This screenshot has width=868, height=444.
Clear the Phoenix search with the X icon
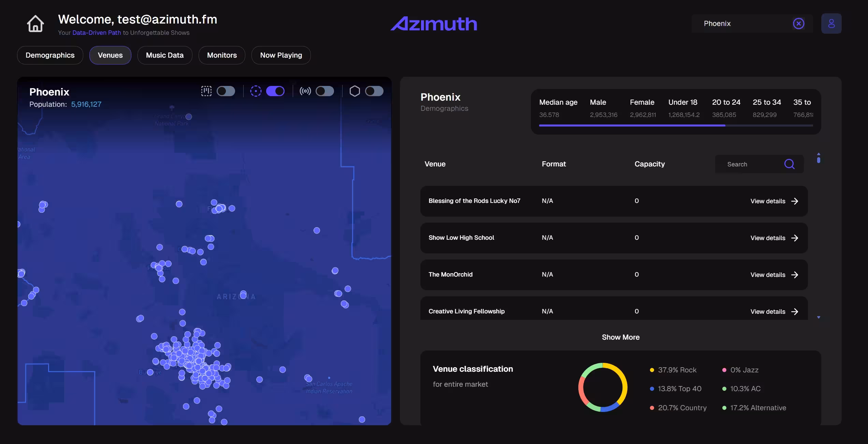798,23
